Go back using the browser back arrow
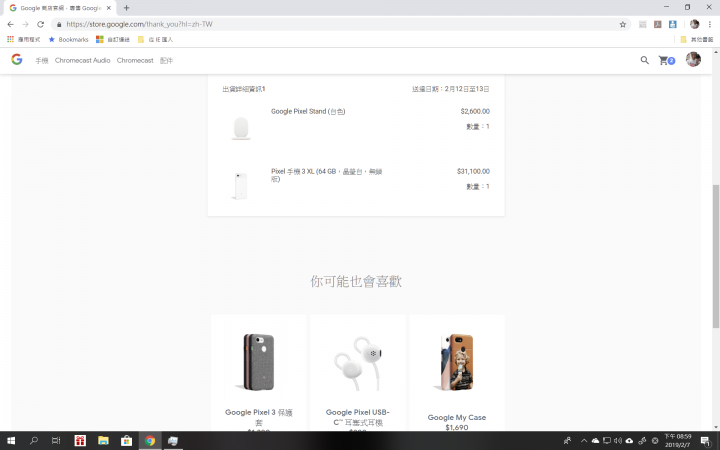 pos(11,24)
